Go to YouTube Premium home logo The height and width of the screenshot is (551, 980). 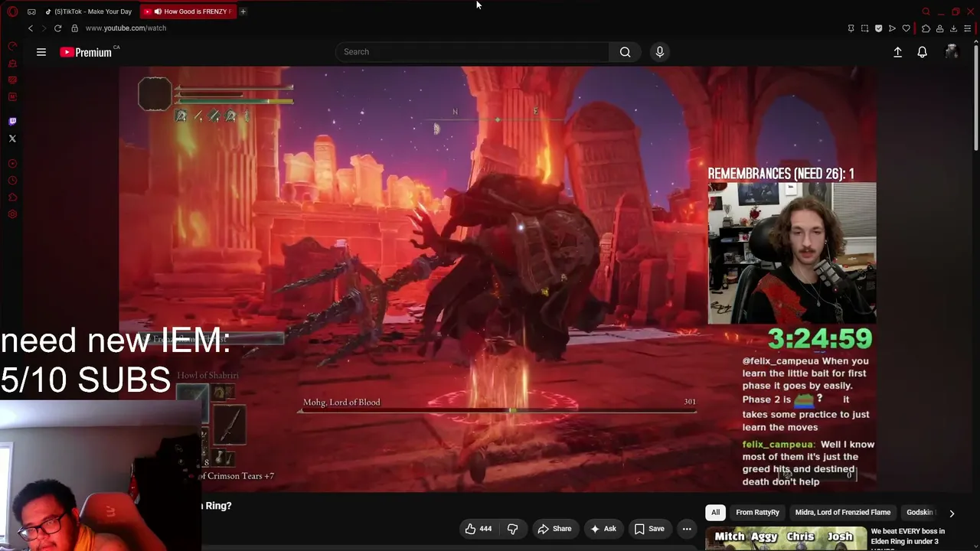pos(86,52)
